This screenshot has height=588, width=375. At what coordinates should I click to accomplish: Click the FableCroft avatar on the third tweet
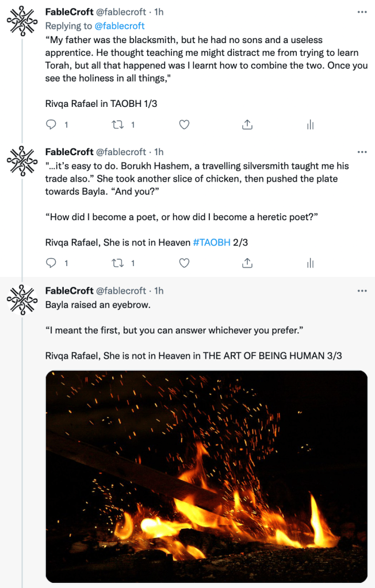[x=21, y=300]
